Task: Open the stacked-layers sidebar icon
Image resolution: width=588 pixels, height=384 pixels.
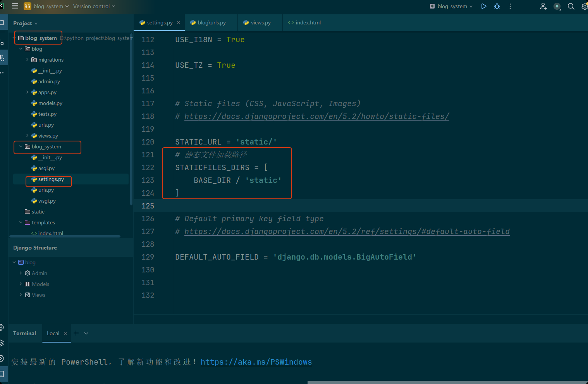Action: (x=2, y=343)
